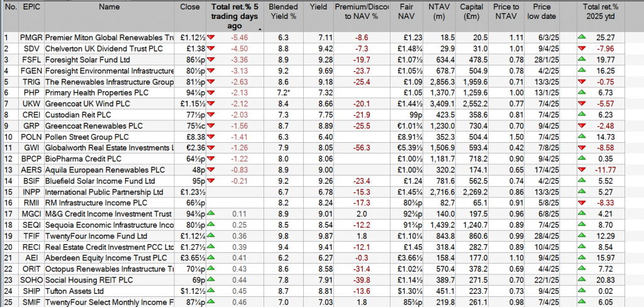Select RM Infrastructure Income PLC
Screen dimensions: 644x307
point(96,203)
